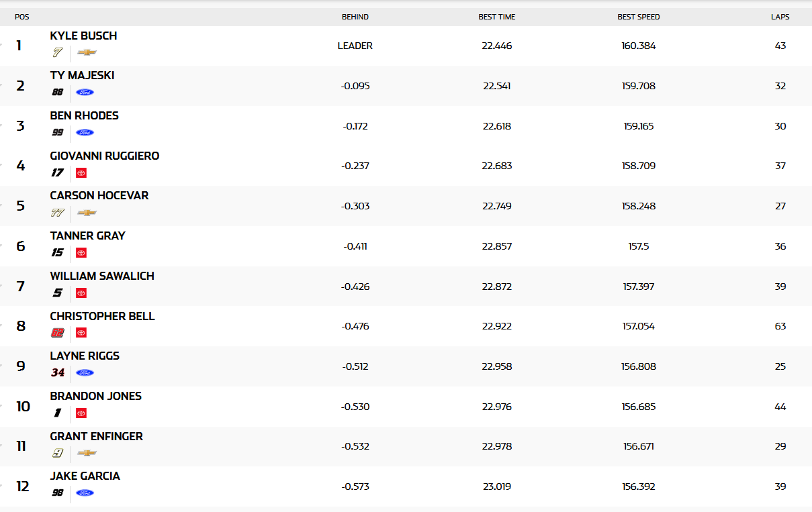Click Jake Garcia's Ford logo

pyautogui.click(x=85, y=493)
